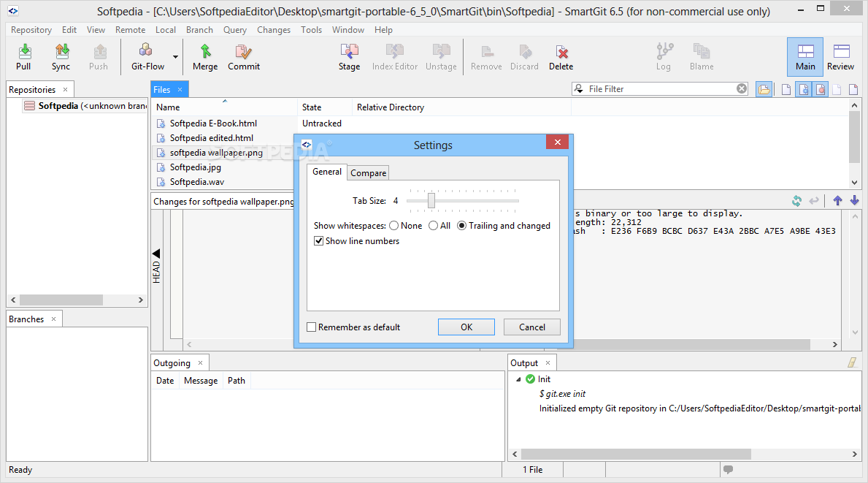
Task: Select Trailing and changed whitespace option
Action: tap(461, 226)
